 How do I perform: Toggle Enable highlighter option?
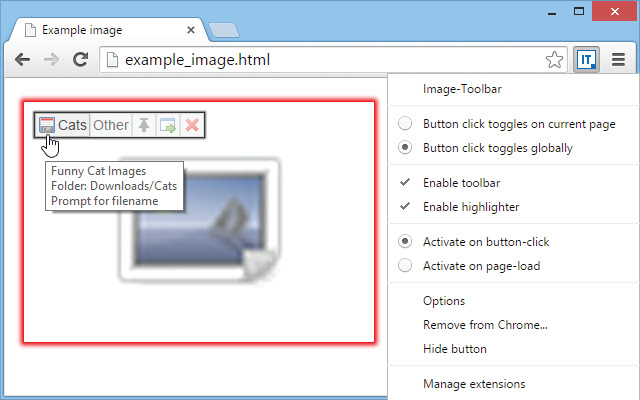click(x=514, y=207)
